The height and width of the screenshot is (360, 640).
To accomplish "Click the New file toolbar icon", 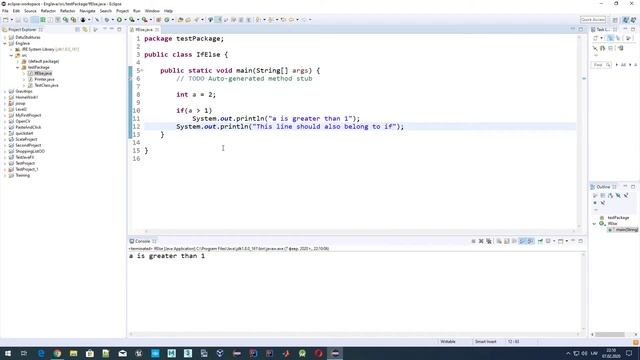I will click(6, 20).
